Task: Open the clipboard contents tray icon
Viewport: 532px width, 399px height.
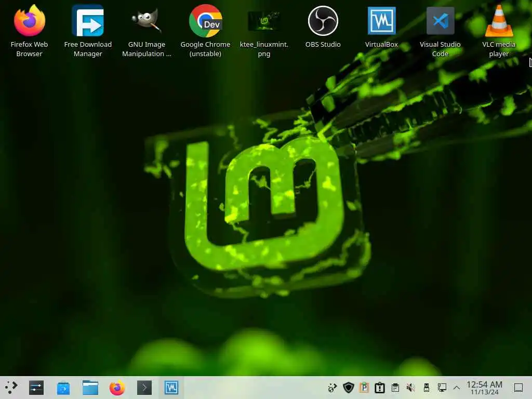Action: coord(395,388)
